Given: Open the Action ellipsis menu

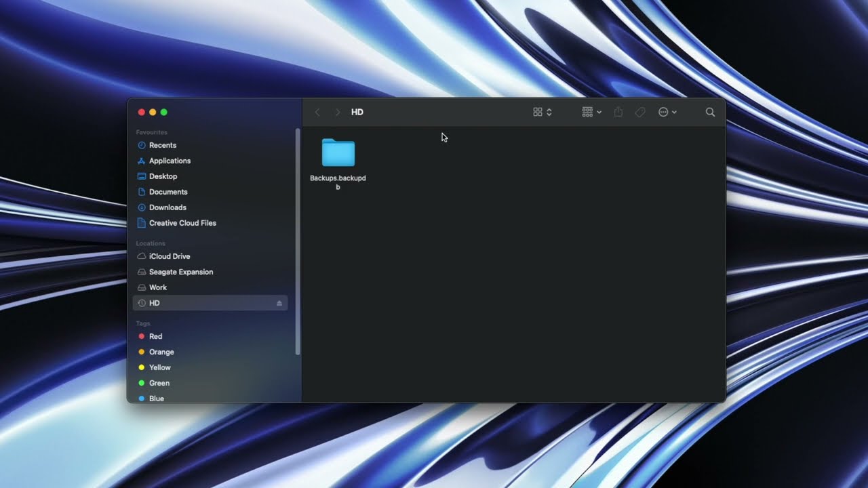Looking at the screenshot, I should coord(667,112).
